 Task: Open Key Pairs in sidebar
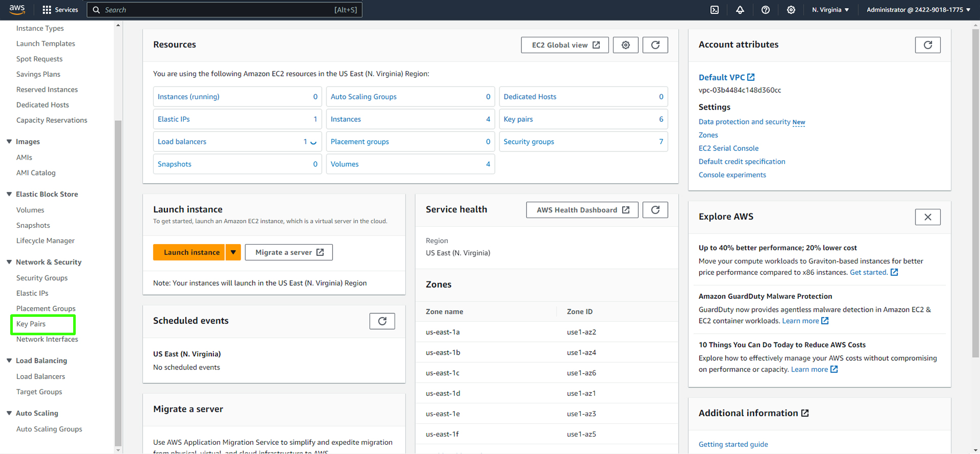(31, 324)
